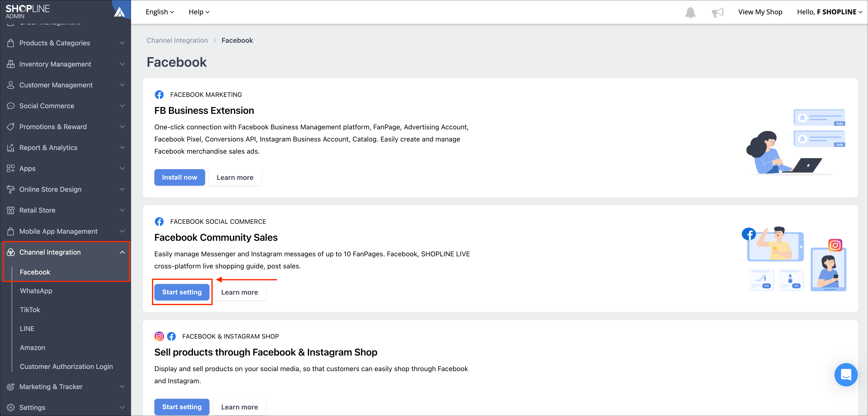Expand Products & Categories chevron
The height and width of the screenshot is (416, 868).
click(x=122, y=43)
